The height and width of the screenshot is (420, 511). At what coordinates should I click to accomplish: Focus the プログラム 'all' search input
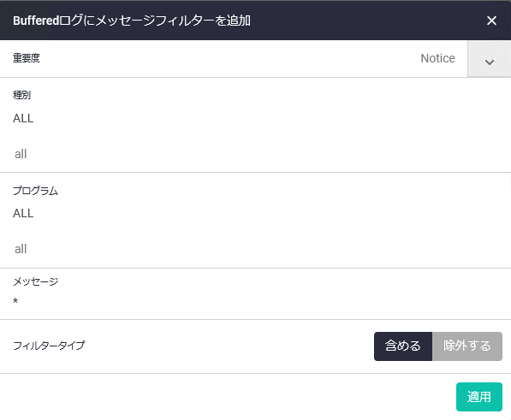255,249
